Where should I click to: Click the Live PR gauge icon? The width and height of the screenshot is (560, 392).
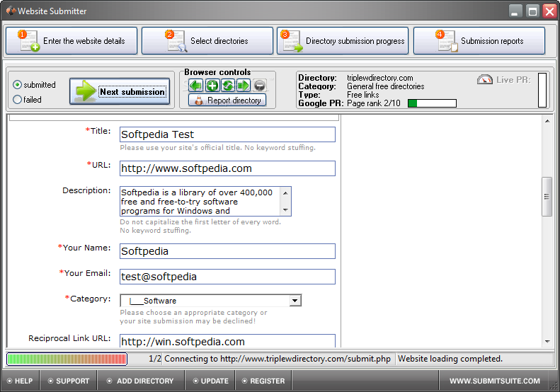click(485, 80)
